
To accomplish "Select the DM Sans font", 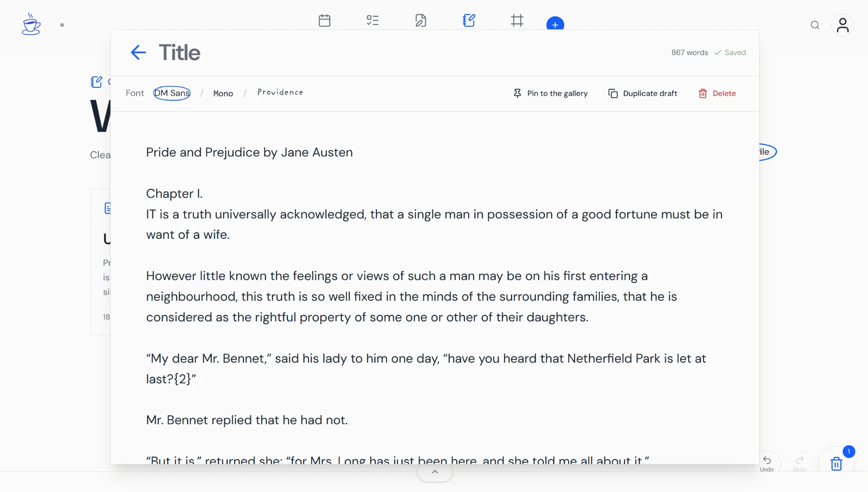I will [172, 93].
